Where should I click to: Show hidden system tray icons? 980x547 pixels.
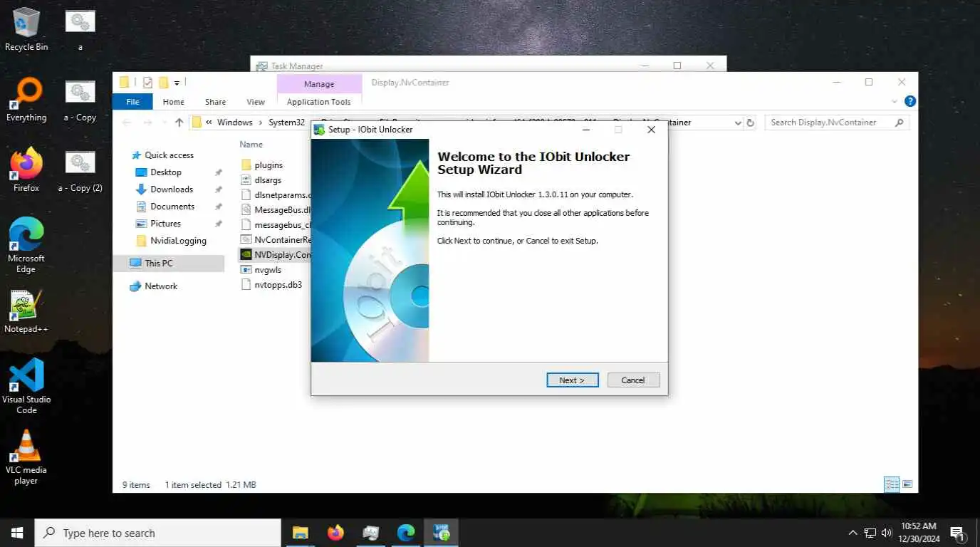coord(853,533)
